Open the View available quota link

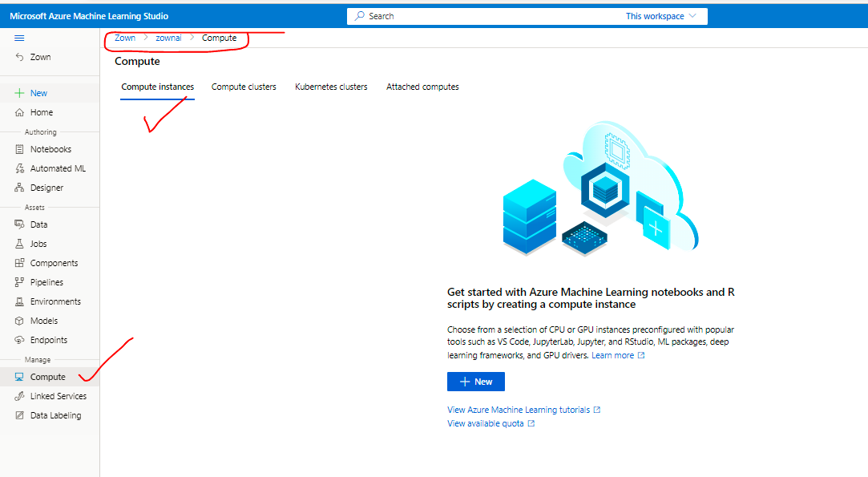pos(486,424)
